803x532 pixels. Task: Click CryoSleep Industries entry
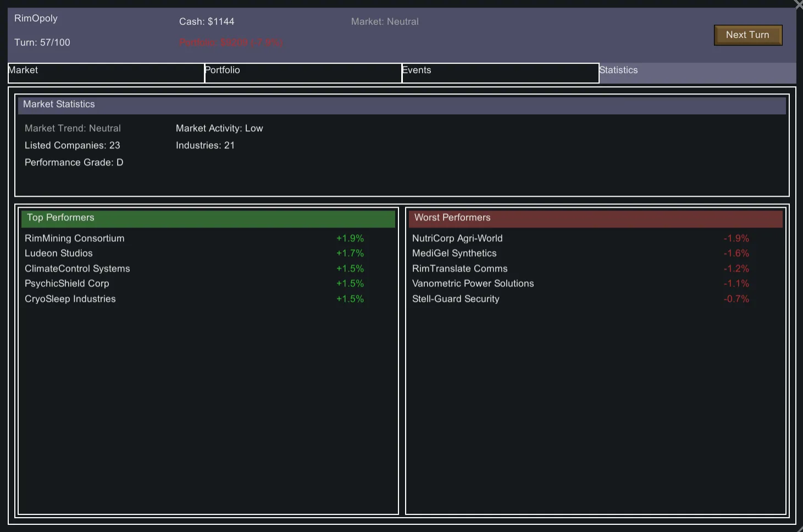point(70,299)
